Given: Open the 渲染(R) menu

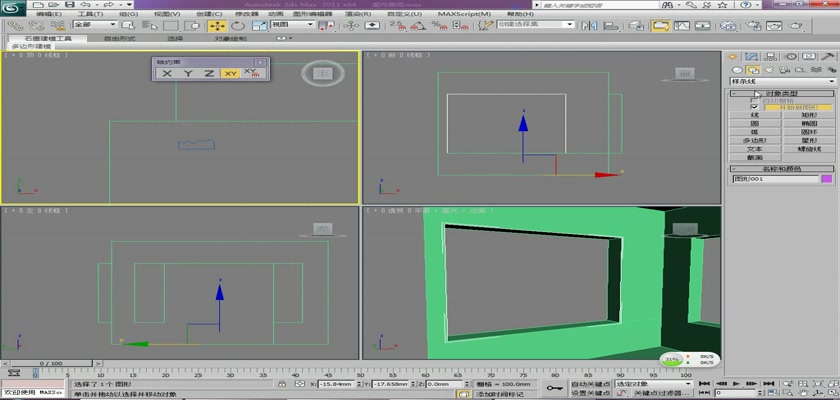Looking at the screenshot, I should tap(360, 14).
